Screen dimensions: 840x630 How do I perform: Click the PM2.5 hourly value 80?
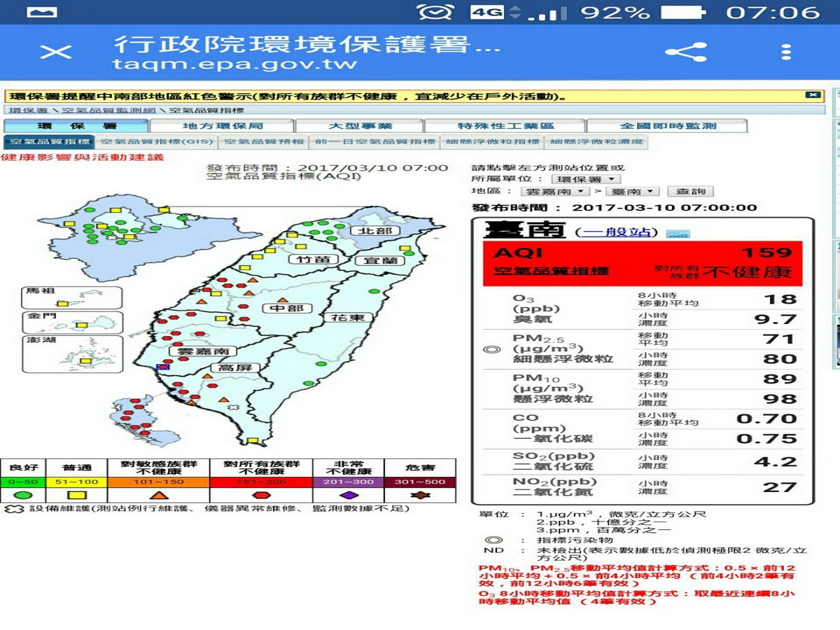[x=780, y=359]
